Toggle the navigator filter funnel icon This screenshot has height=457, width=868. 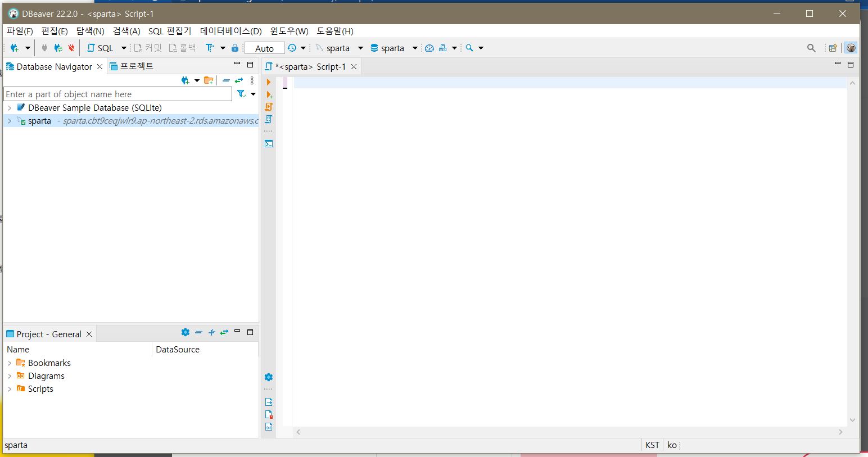click(x=242, y=94)
